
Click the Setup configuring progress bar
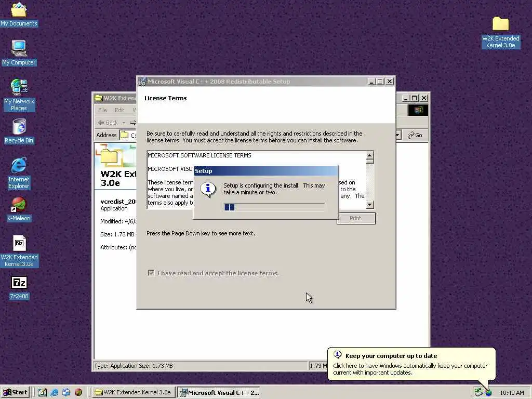pyautogui.click(x=274, y=207)
